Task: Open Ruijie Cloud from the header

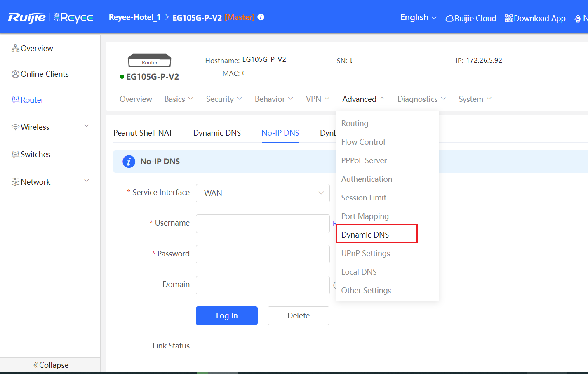Action: pos(471,18)
